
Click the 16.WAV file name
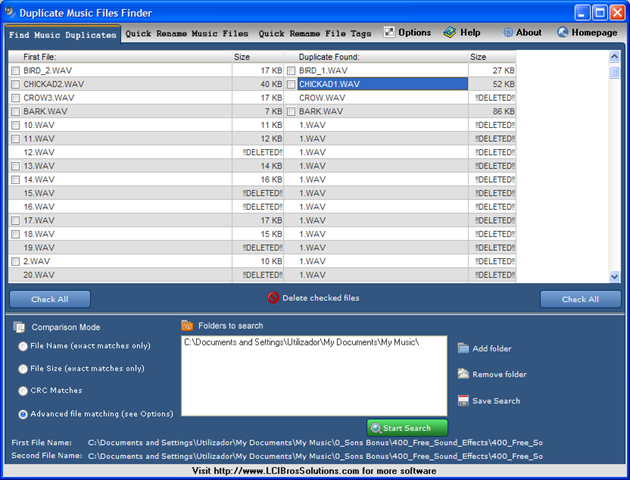coord(39,207)
